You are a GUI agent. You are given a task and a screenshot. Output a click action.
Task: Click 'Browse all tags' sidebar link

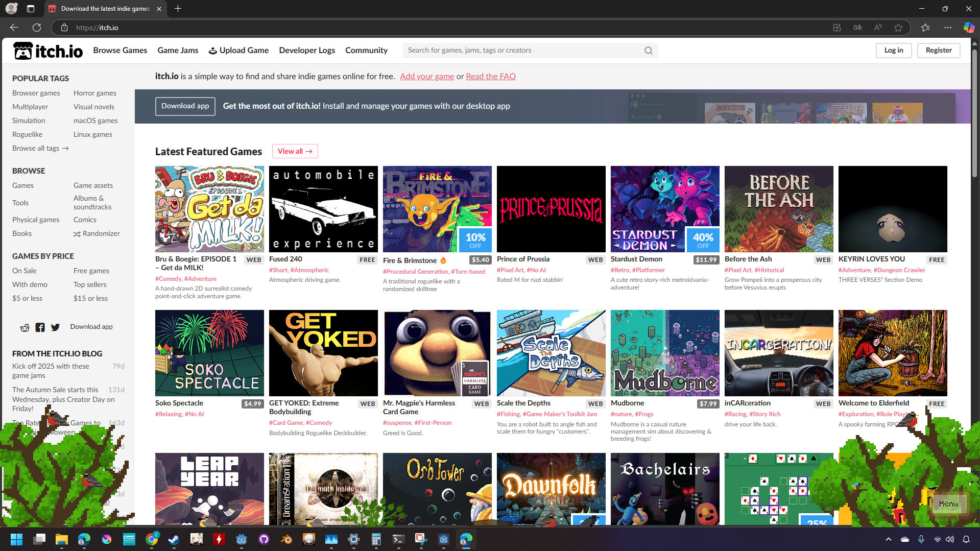40,149
